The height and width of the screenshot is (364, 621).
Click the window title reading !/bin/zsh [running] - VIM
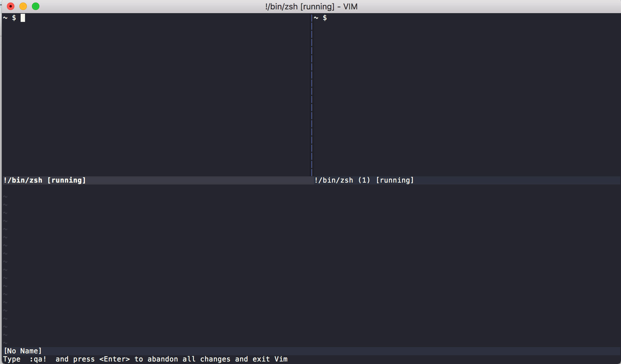coord(311,7)
